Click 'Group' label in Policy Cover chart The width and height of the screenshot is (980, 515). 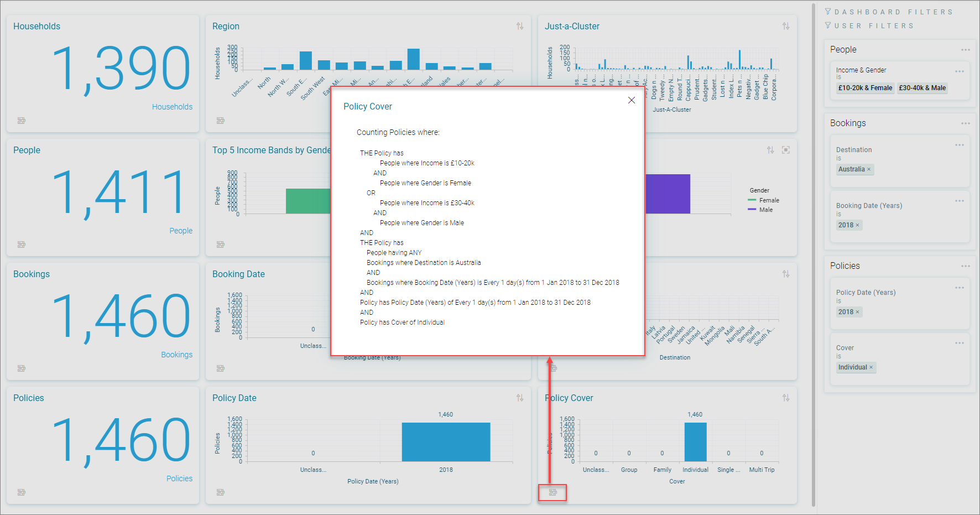629,470
